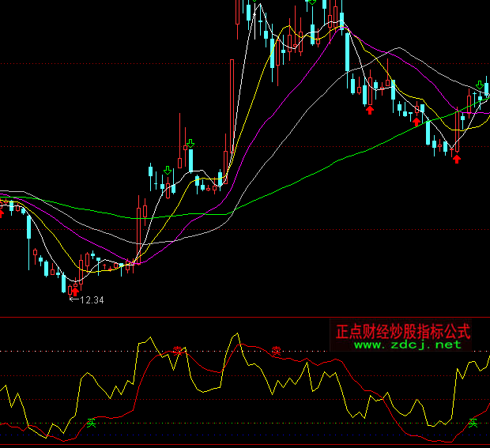
Task: Click the red up arrow beside 12.34 low
Action: (76, 290)
